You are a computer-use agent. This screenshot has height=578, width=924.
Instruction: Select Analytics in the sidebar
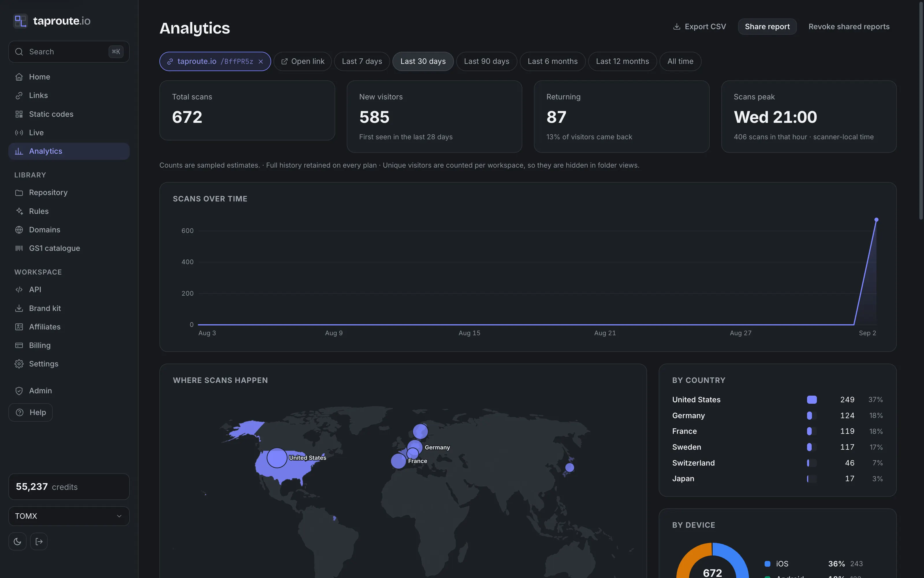pyautogui.click(x=69, y=151)
